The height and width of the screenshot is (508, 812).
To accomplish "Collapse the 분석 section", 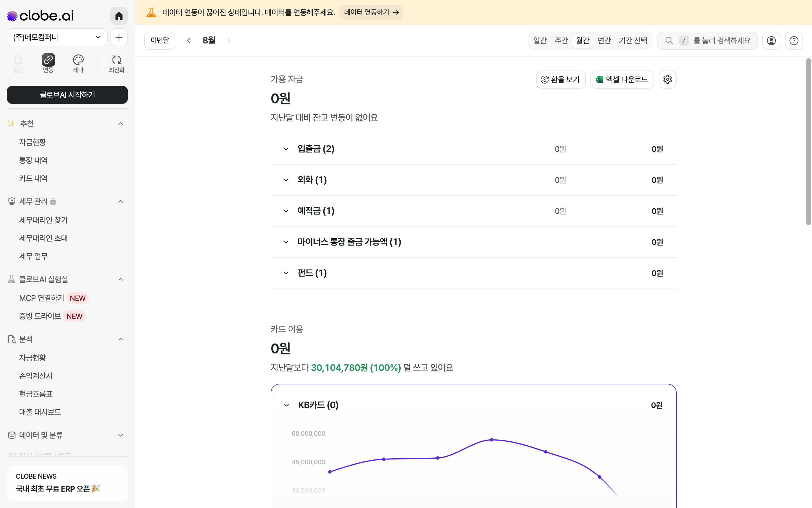I will [121, 339].
